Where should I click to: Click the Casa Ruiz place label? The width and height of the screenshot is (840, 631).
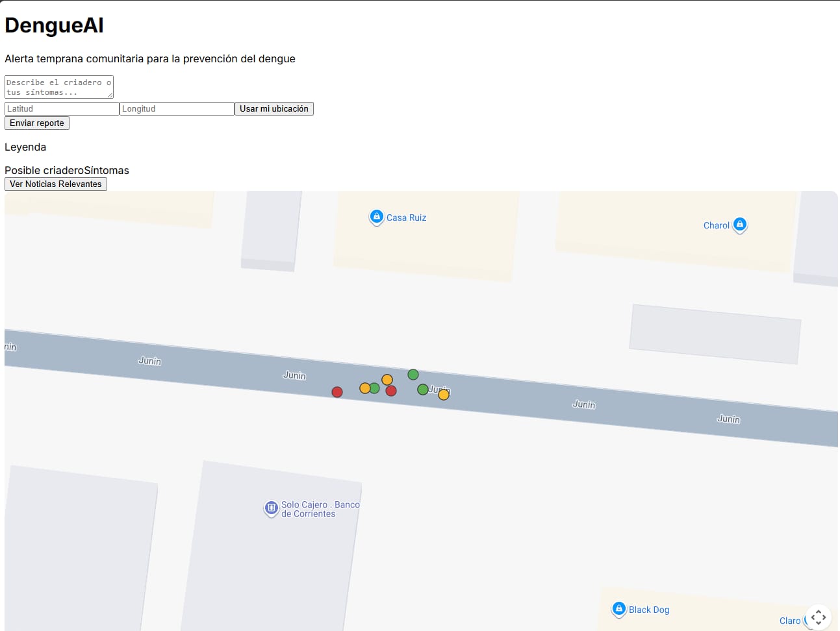[x=407, y=218]
